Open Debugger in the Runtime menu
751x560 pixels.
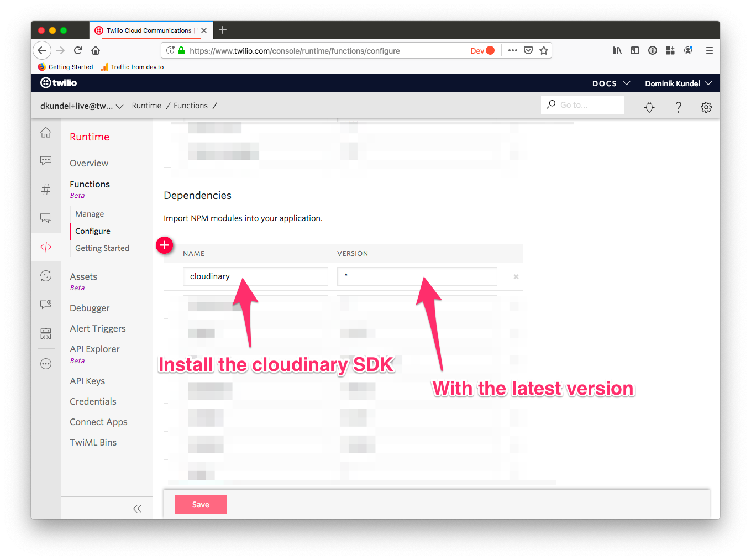[90, 308]
